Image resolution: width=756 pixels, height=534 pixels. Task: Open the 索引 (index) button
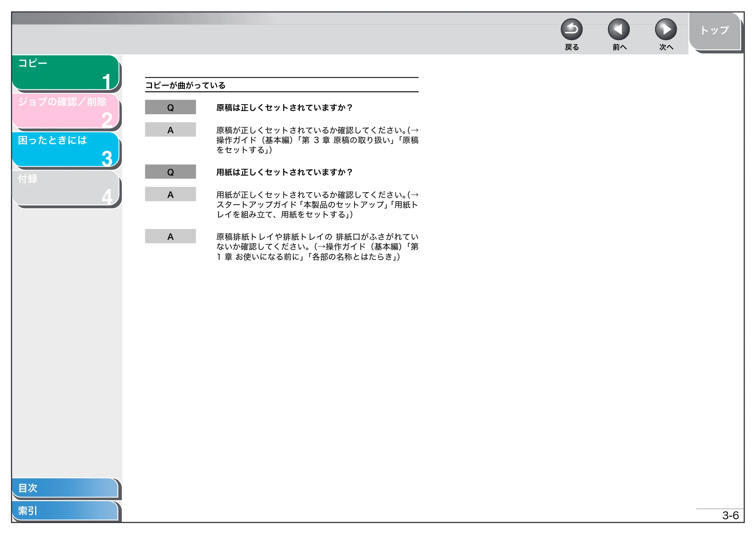[65, 511]
